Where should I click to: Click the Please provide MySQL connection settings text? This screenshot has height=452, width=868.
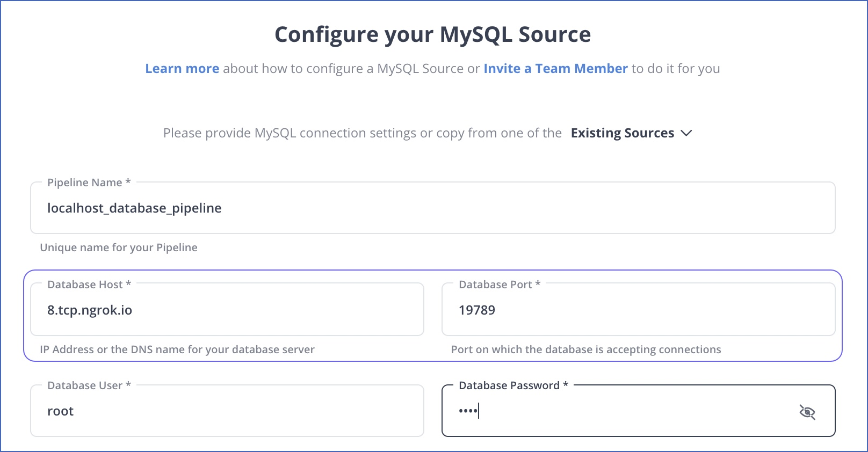363,133
